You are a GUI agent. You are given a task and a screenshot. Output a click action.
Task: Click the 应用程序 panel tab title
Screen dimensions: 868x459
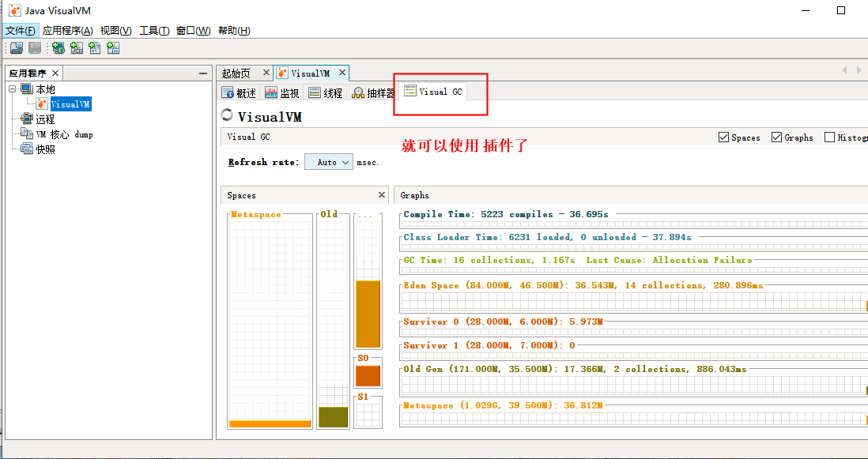pyautogui.click(x=27, y=73)
